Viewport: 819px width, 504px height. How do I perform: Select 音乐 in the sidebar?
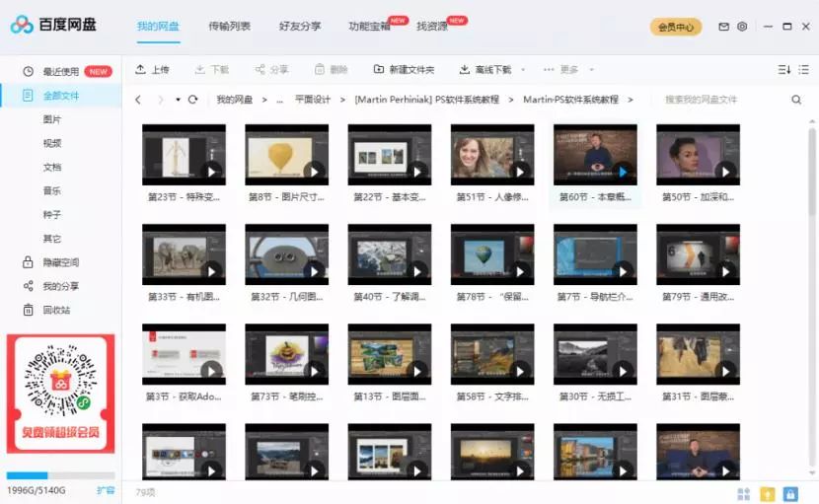click(x=51, y=190)
